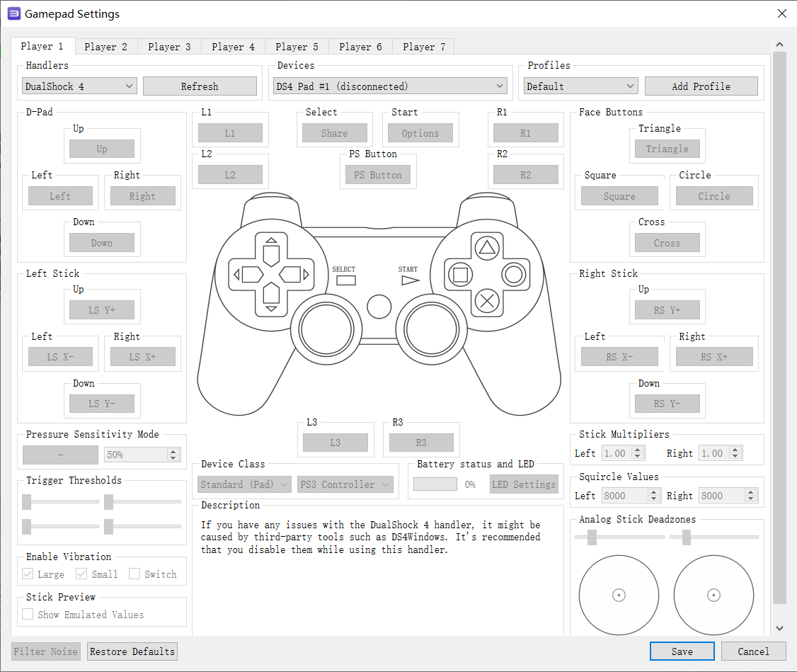This screenshot has width=797, height=672.
Task: Click the Restore Defaults button
Action: pyautogui.click(x=132, y=651)
